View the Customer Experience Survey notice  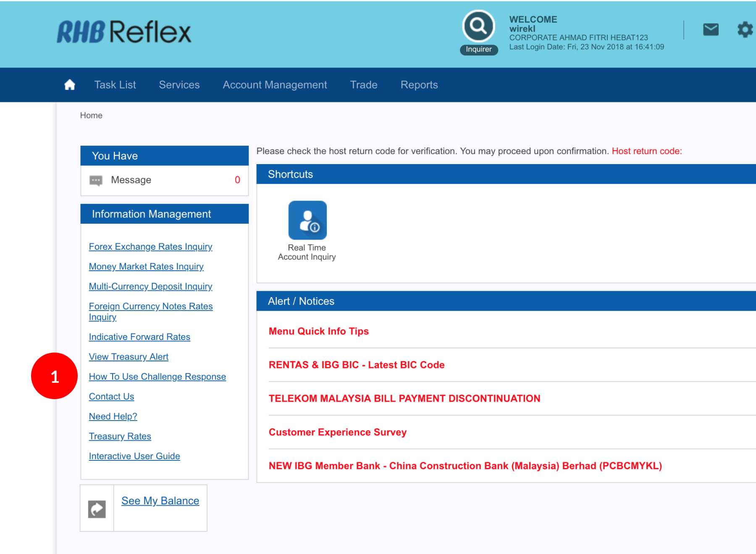(337, 432)
